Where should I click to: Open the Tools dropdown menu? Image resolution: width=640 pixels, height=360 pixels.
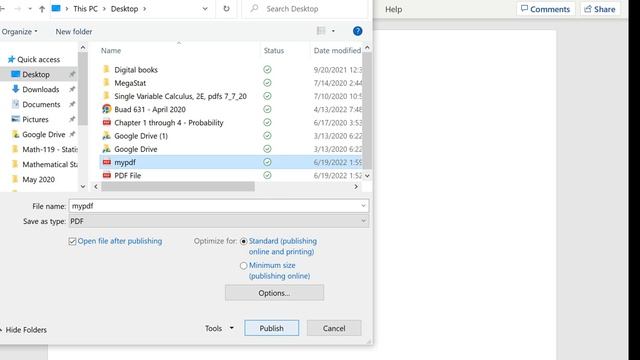pyautogui.click(x=219, y=328)
